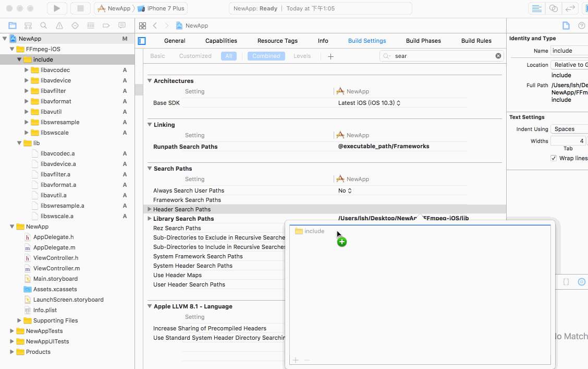Show the Quick Help inspector
Screen dimensions: 588x369
click(x=582, y=26)
